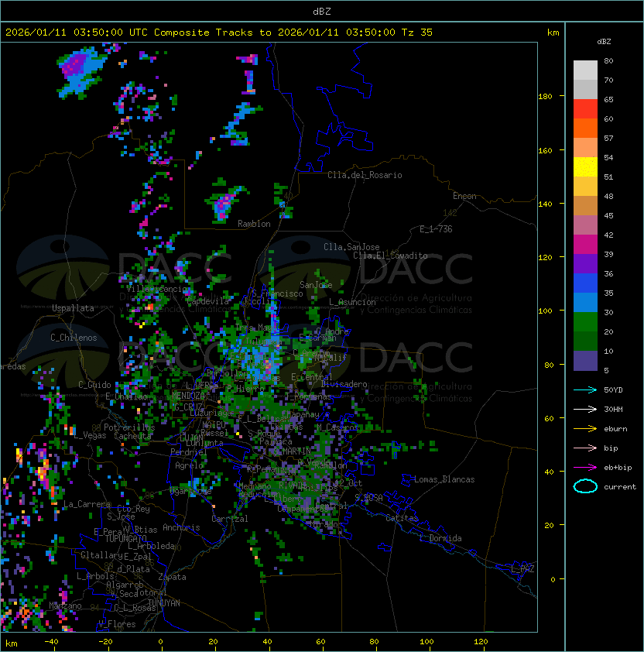Screen dimensions: 644x652
Task: Click the 'Encon' map label
Action: (x=464, y=196)
